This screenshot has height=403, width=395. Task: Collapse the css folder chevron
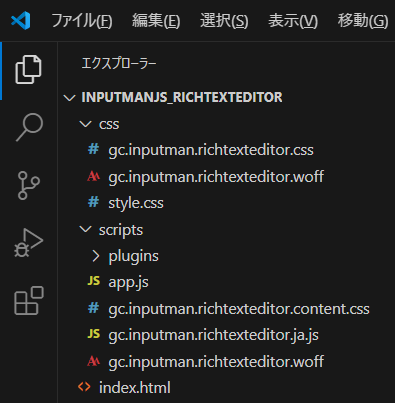(x=86, y=124)
